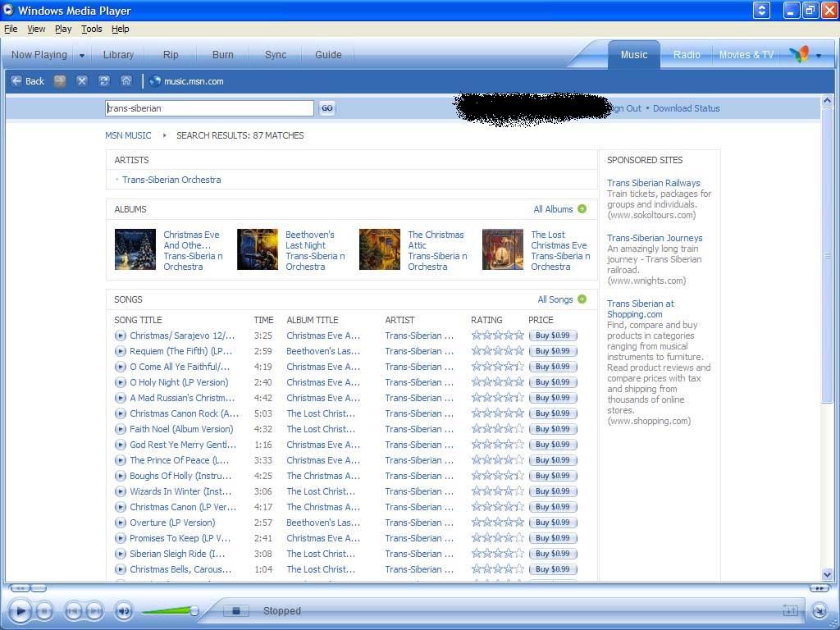The height and width of the screenshot is (630, 840).
Task: Go to the Home page icon
Action: (x=126, y=81)
